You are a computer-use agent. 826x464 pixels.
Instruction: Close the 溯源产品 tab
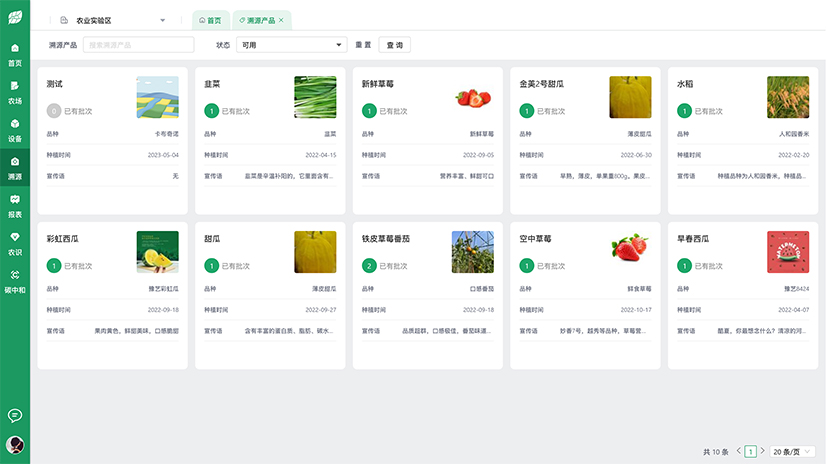point(281,20)
